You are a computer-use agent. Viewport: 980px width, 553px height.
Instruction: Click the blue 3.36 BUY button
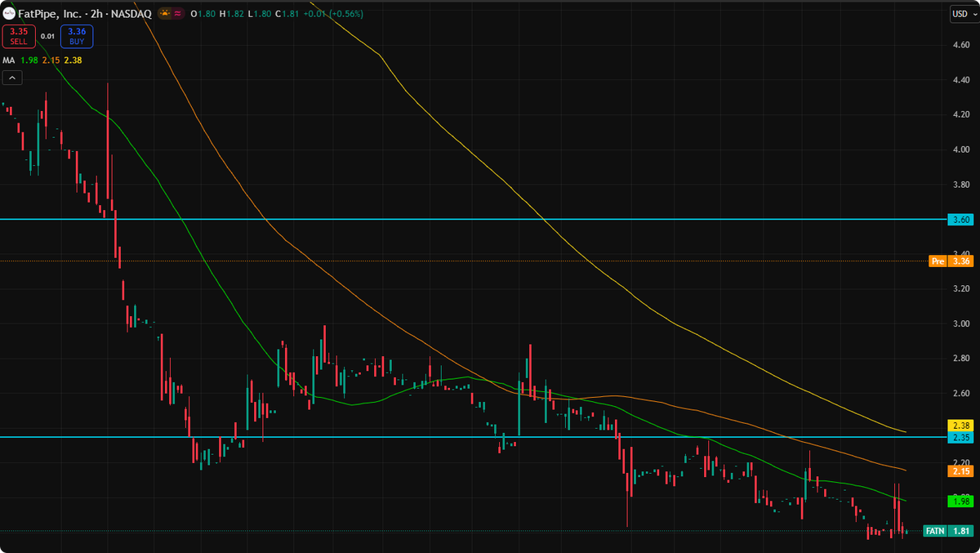77,36
